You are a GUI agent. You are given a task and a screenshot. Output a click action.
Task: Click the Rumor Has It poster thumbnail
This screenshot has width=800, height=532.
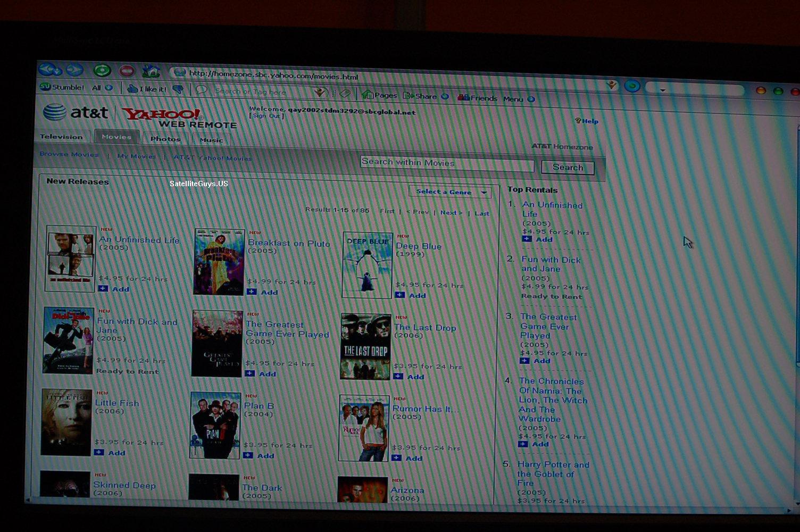pyautogui.click(x=364, y=428)
